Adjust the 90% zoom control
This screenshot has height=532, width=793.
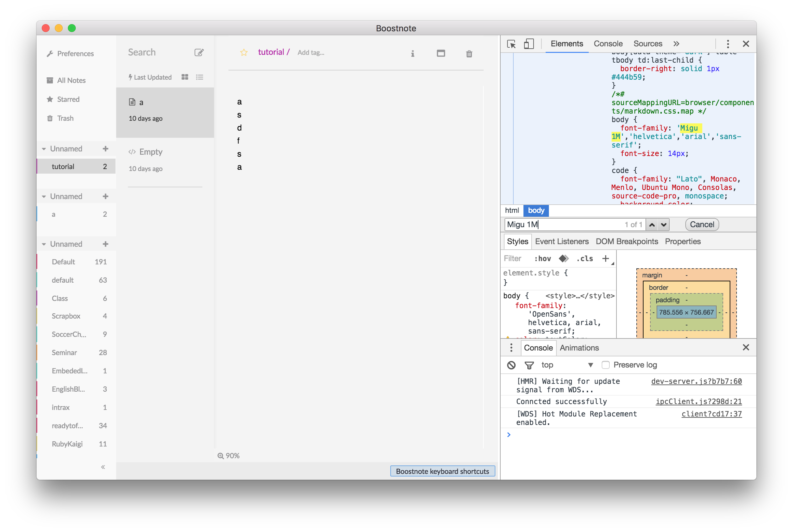pyautogui.click(x=229, y=456)
